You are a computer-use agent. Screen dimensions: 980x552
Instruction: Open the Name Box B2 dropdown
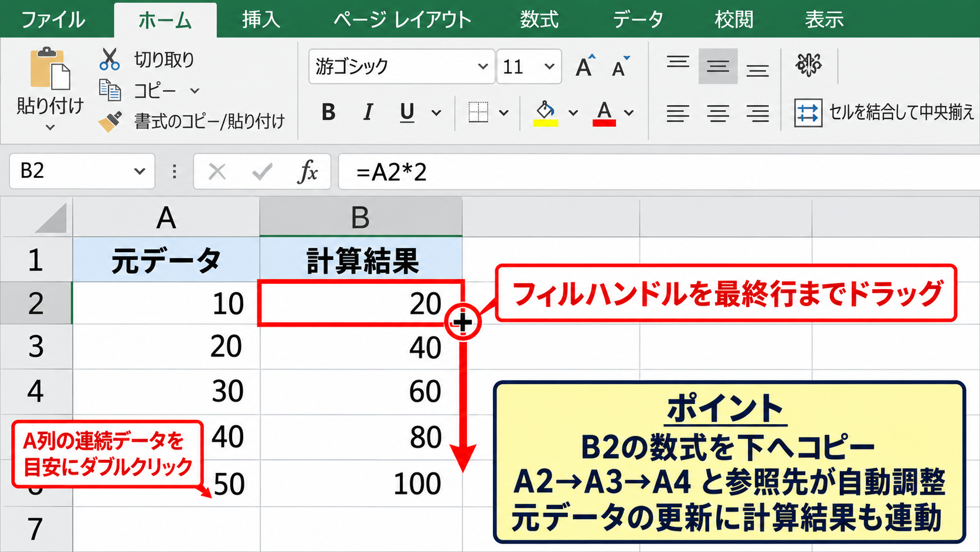pos(139,171)
